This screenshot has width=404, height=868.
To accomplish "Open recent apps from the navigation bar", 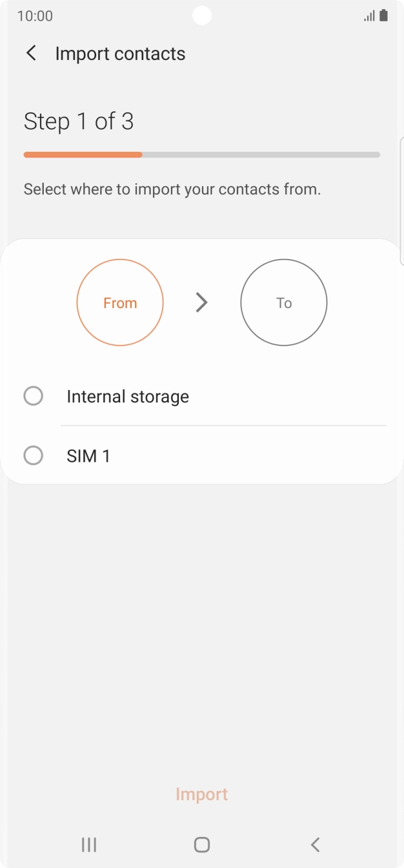I will point(89,844).
